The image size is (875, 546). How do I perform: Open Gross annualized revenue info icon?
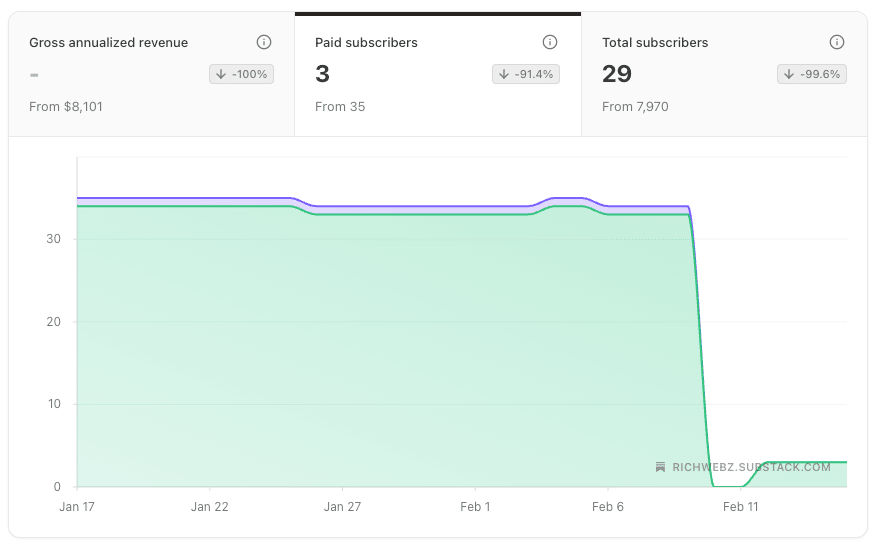tap(264, 42)
